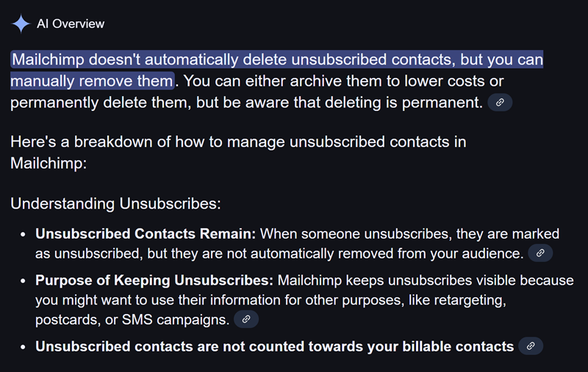Click bold text "Purpose of Keeping Unsubscribes:"
This screenshot has width=588, height=372.
click(x=154, y=280)
